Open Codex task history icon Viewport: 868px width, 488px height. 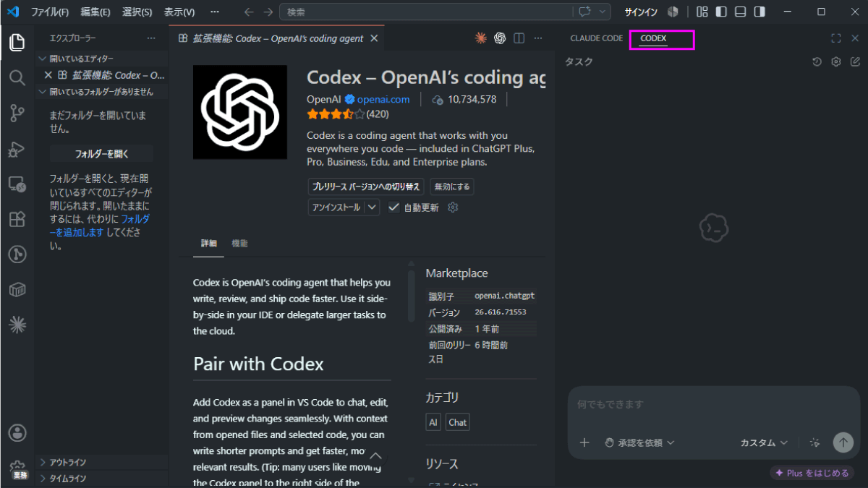coord(817,62)
